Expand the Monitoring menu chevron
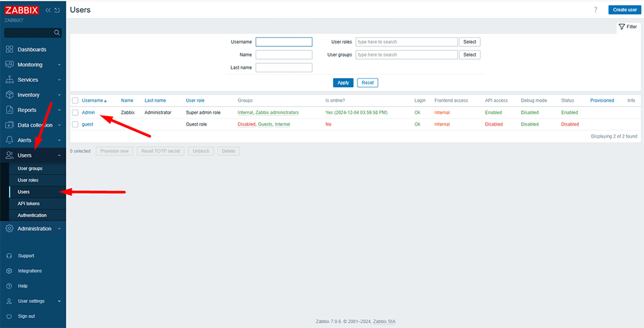The height and width of the screenshot is (328, 644). 59,64
